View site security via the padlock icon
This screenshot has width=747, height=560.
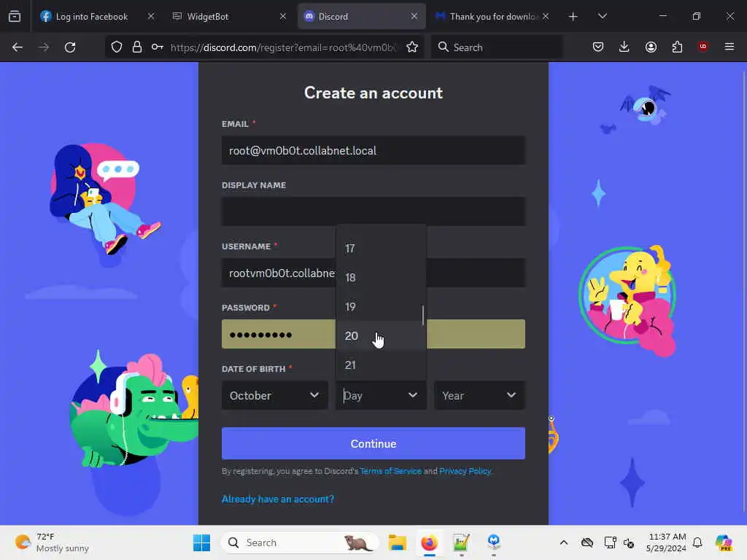pos(137,47)
